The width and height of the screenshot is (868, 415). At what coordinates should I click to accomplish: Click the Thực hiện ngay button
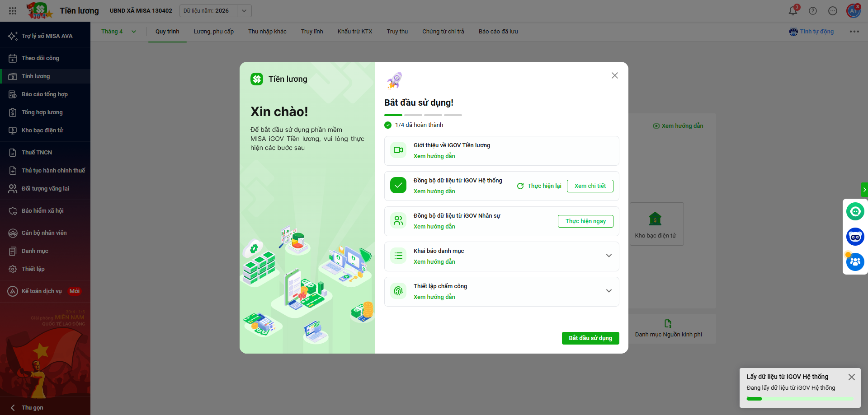click(585, 221)
